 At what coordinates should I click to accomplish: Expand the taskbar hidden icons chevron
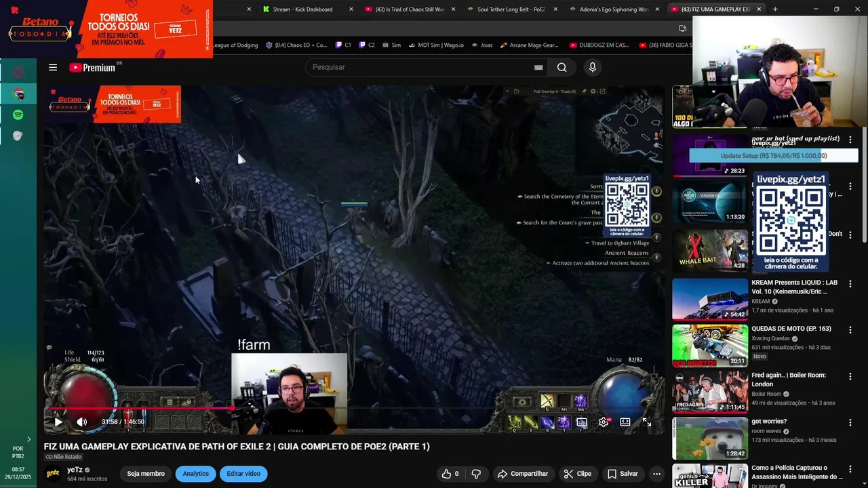28,439
